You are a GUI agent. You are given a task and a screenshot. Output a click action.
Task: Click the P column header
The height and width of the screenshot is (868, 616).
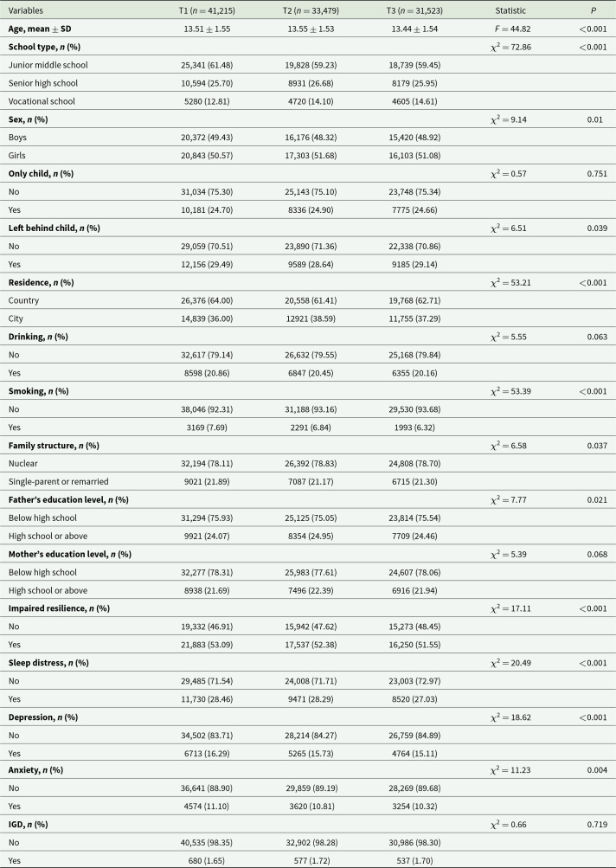[594, 9]
